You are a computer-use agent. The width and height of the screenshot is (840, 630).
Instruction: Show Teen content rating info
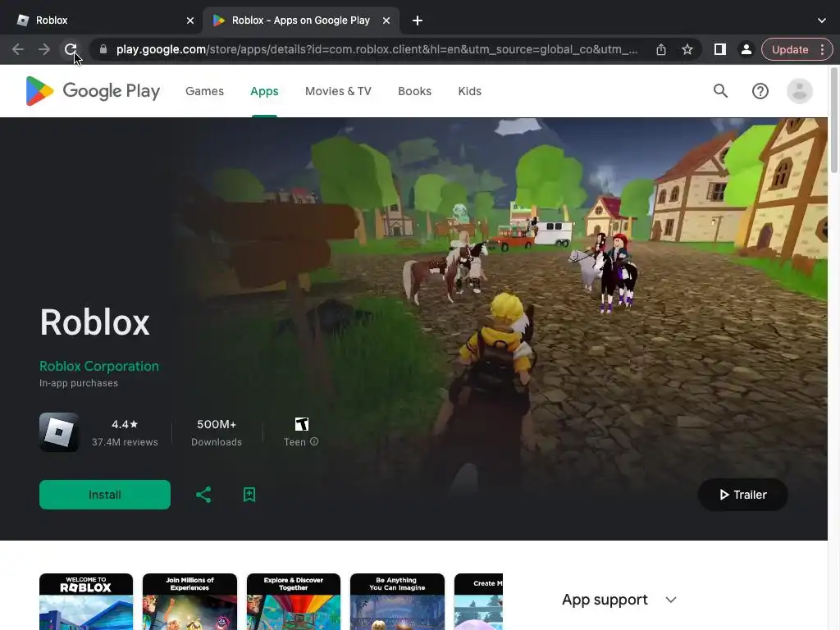click(x=314, y=441)
